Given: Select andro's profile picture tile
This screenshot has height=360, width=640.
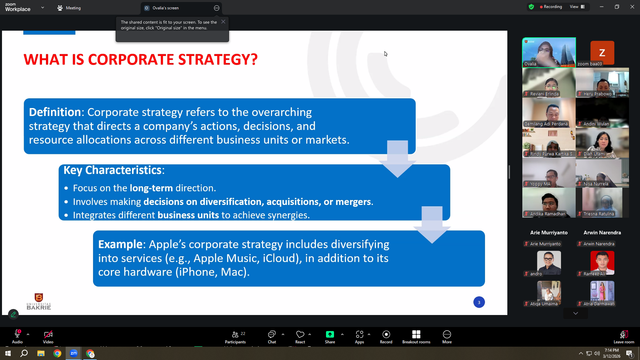Looking at the screenshot, I should (549, 262).
